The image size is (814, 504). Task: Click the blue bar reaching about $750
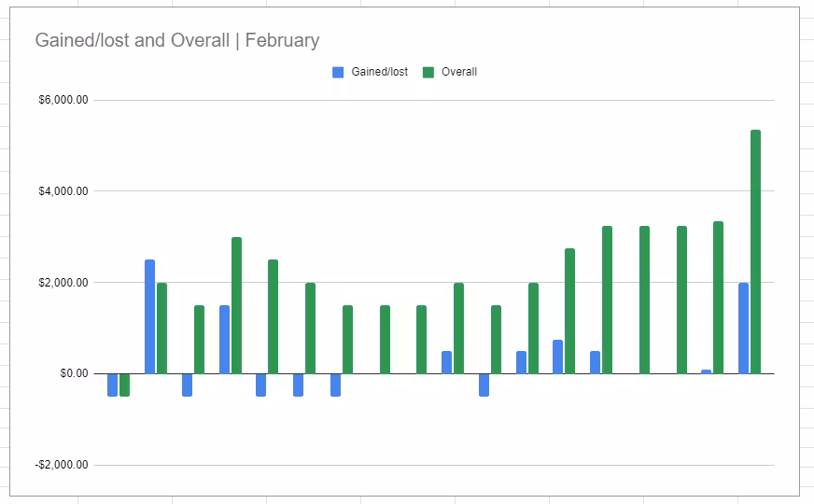point(557,357)
